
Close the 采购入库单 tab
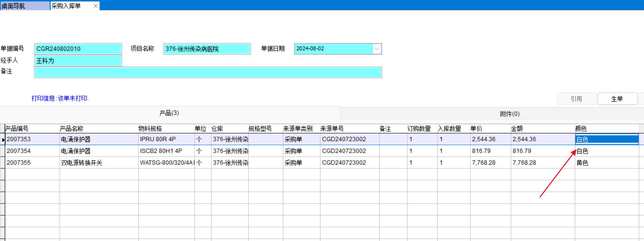(95, 6)
